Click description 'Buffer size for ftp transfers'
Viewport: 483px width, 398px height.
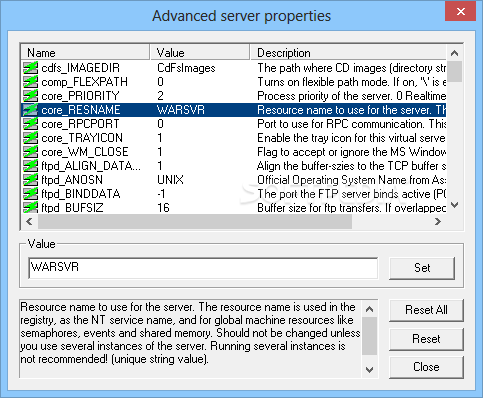coord(351,208)
